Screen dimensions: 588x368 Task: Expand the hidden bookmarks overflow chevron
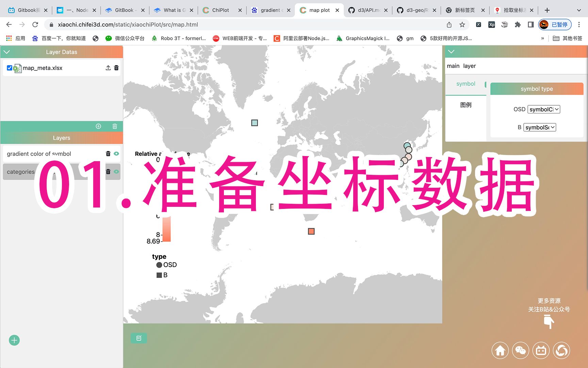(x=542, y=38)
